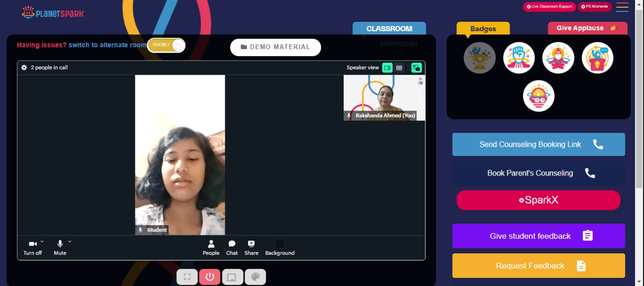Enter fullscreen mode button
Viewport: 644px width, 286px height.
coord(187,277)
